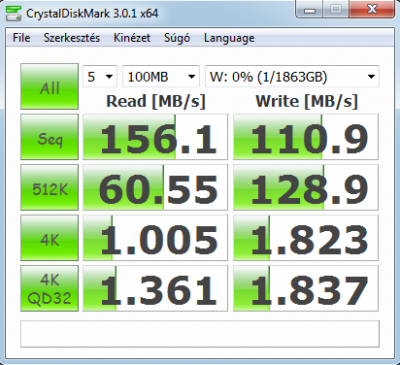Open the test size dropdown showing 100MB

(x=161, y=77)
